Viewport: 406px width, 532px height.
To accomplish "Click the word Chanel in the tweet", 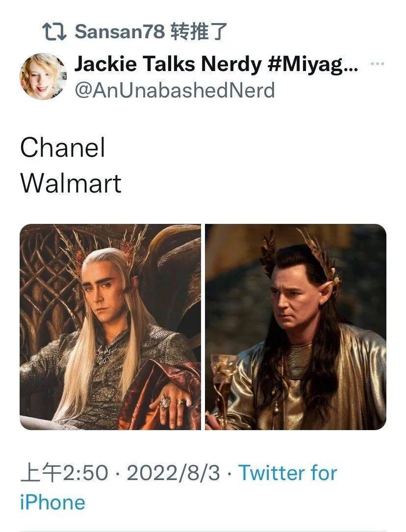I will pos(63,147).
